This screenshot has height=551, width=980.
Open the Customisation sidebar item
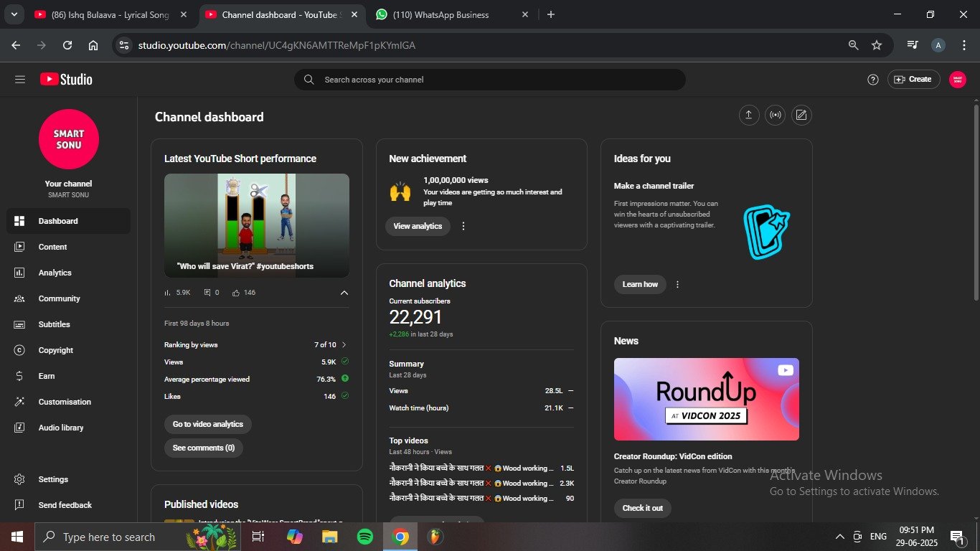pos(68,402)
